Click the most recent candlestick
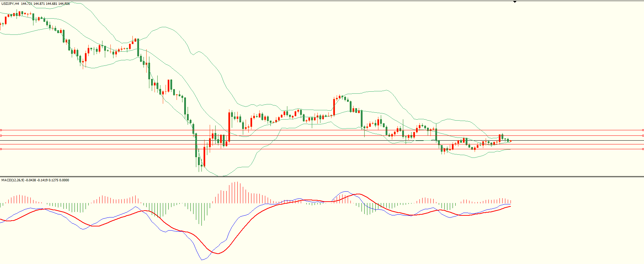644x264 pixels. click(511, 141)
